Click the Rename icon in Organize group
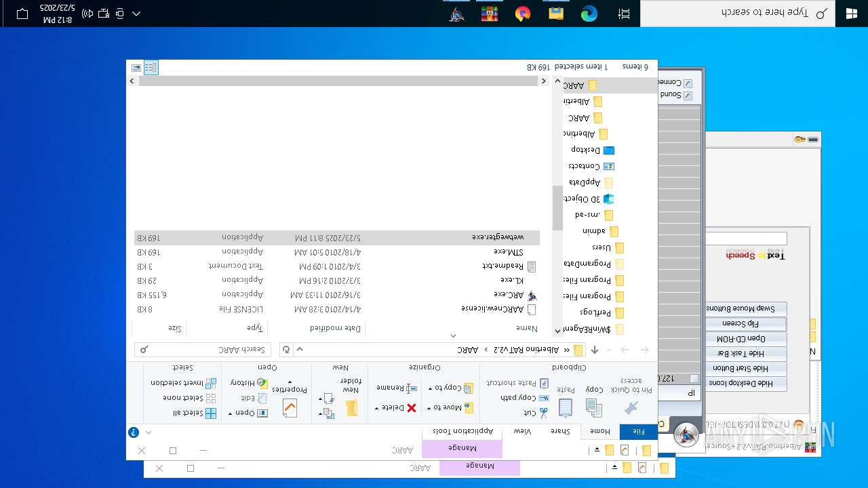The height and width of the screenshot is (488, 868). click(411, 388)
